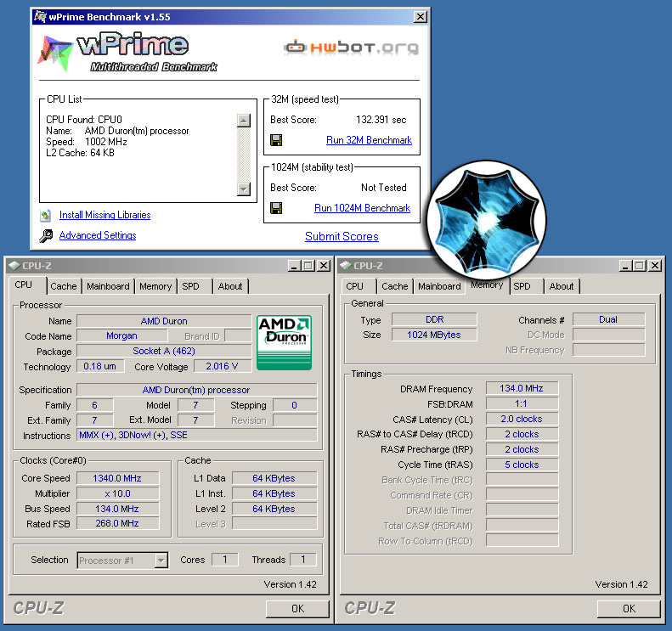The height and width of the screenshot is (631, 672).
Task: Click the CPU List scroll up arrow
Action: [x=244, y=121]
